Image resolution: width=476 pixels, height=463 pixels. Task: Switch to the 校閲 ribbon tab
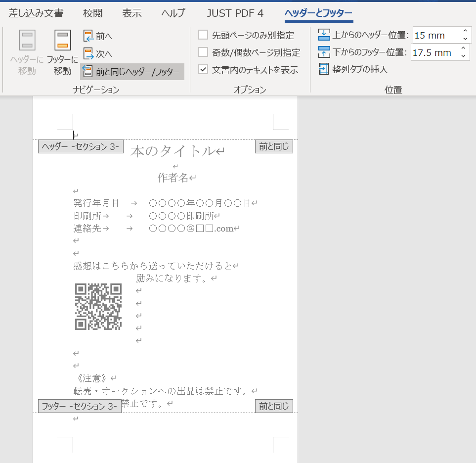click(x=92, y=13)
